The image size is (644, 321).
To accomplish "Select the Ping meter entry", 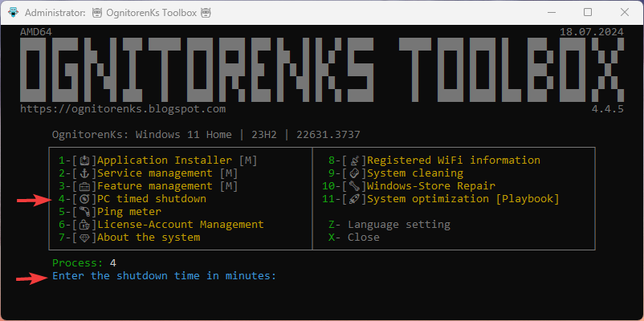I will (110, 212).
